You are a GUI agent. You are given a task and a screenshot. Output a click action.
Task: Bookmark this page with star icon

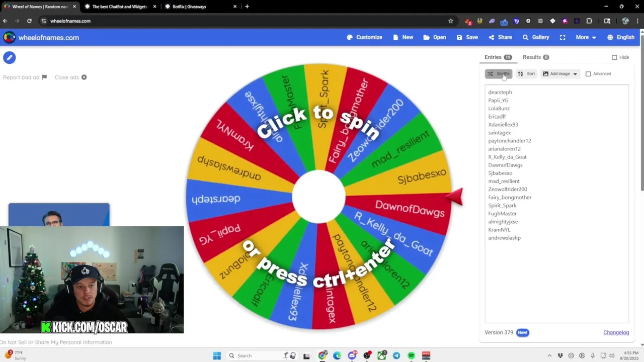[451, 21]
